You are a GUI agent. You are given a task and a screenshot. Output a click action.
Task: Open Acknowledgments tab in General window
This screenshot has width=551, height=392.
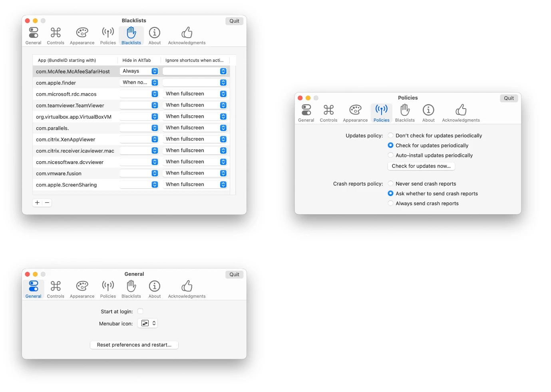pyautogui.click(x=187, y=289)
